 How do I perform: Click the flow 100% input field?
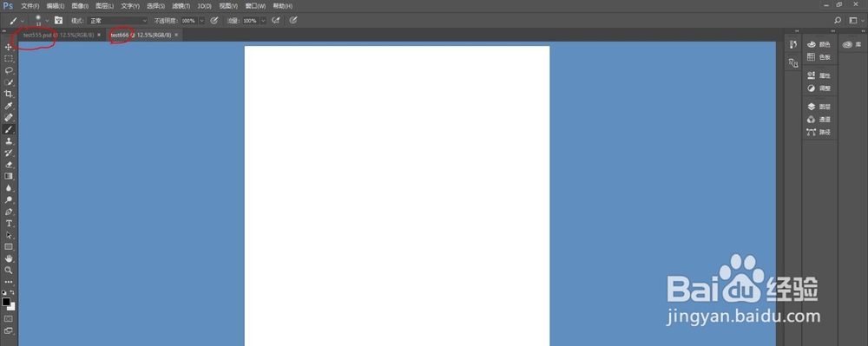point(250,21)
